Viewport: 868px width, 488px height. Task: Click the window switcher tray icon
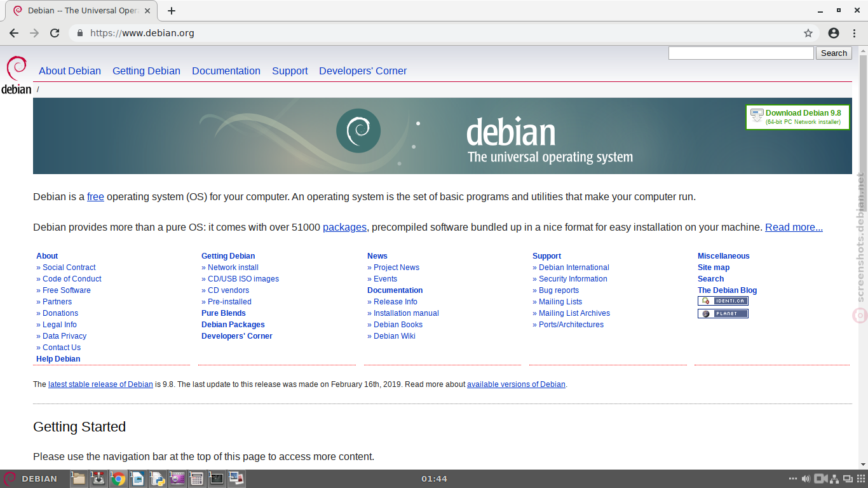pyautogui.click(x=847, y=479)
